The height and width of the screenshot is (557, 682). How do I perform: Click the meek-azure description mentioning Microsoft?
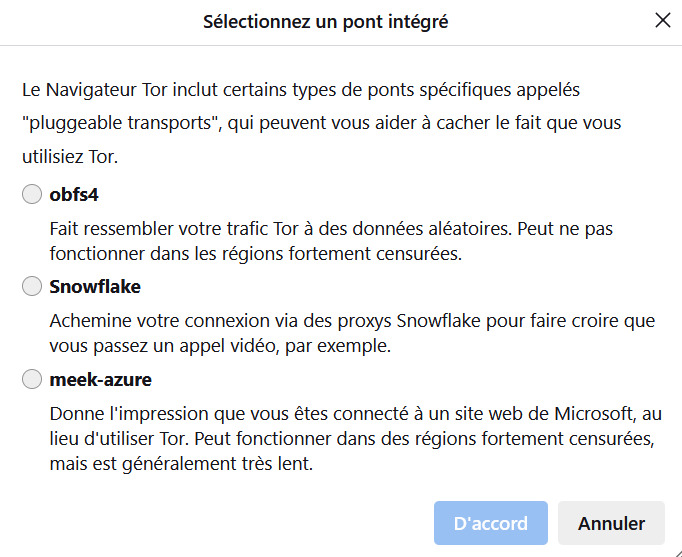coord(356,438)
